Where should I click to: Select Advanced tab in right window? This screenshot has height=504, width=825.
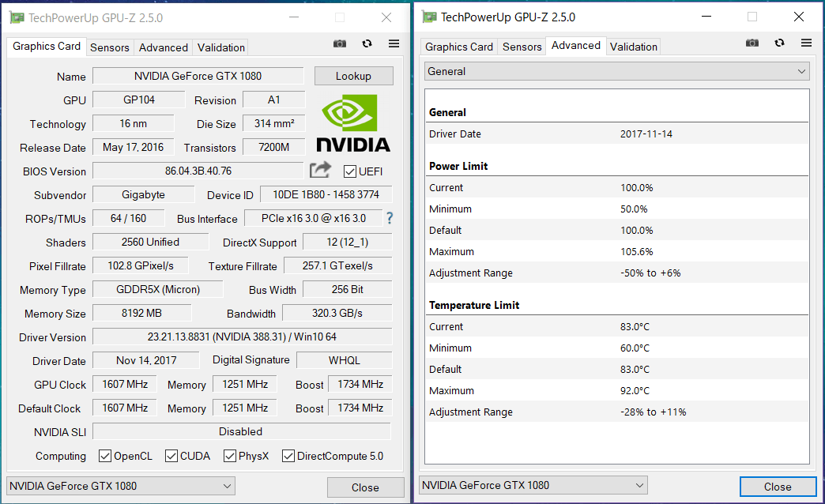tap(575, 46)
